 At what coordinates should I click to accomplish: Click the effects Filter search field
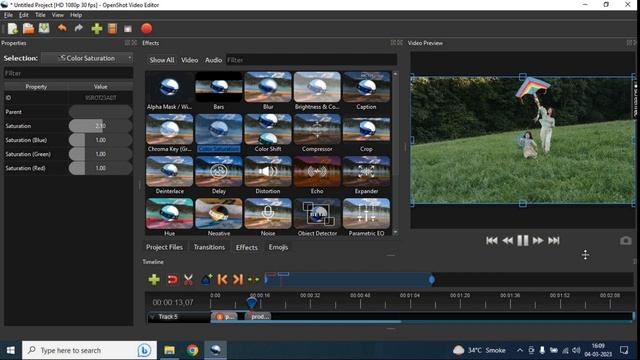pyautogui.click(x=311, y=60)
